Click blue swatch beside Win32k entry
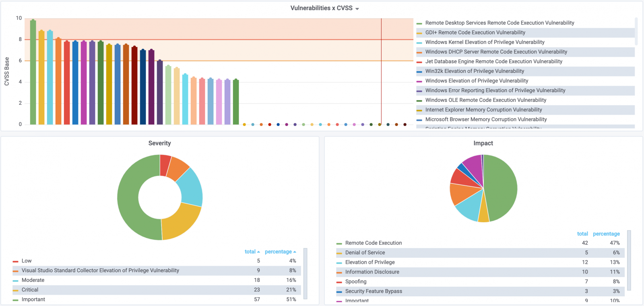 [x=419, y=72]
